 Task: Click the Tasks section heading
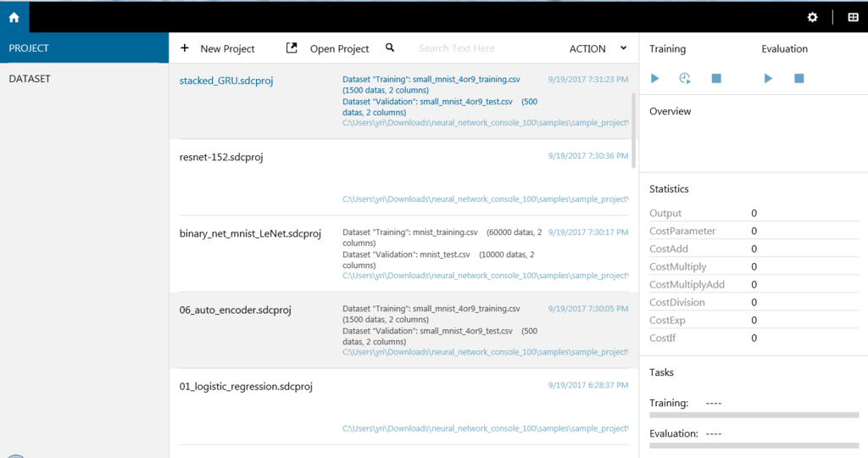(661, 372)
